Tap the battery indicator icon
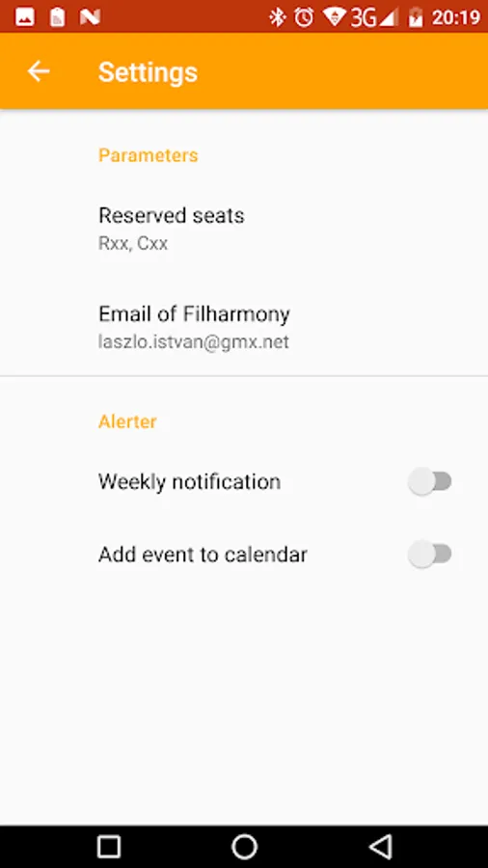This screenshot has height=868, width=488. [x=416, y=17]
